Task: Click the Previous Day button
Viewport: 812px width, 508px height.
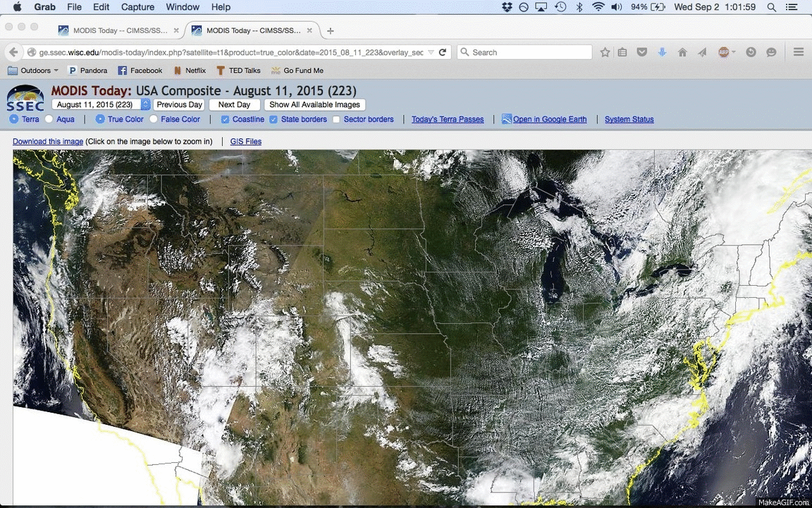Action: (x=179, y=104)
